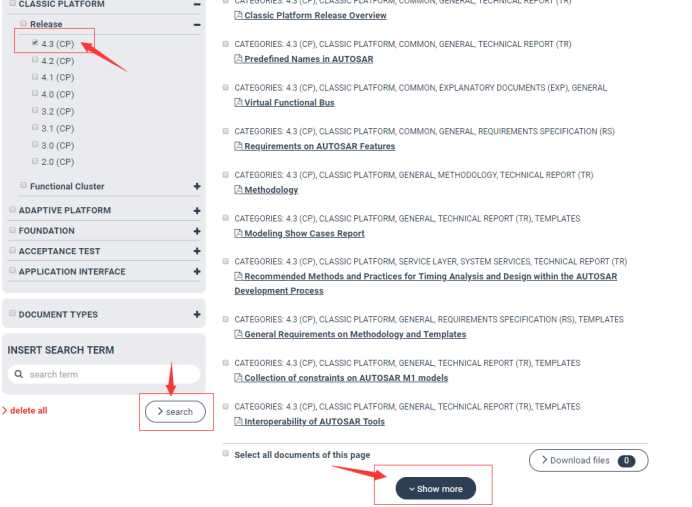Viewport: 692px width, 507px height.
Task: Select checkbox for Interoperability of AUTOSAR Tools
Action: [226, 406]
